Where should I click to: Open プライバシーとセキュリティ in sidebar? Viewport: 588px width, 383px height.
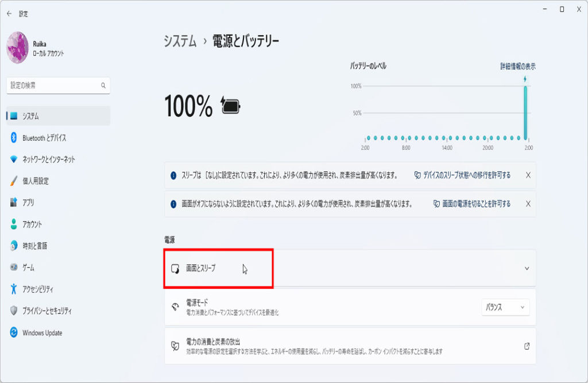47,311
